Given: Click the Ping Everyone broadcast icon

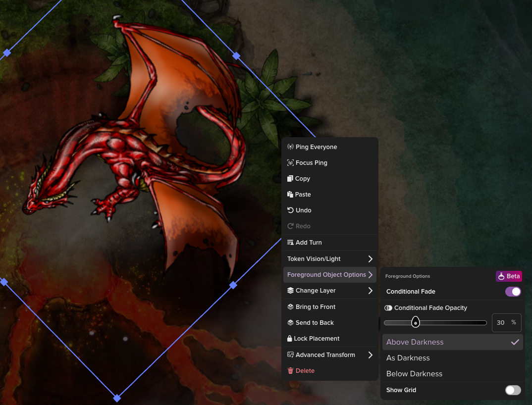Looking at the screenshot, I should coord(290,147).
